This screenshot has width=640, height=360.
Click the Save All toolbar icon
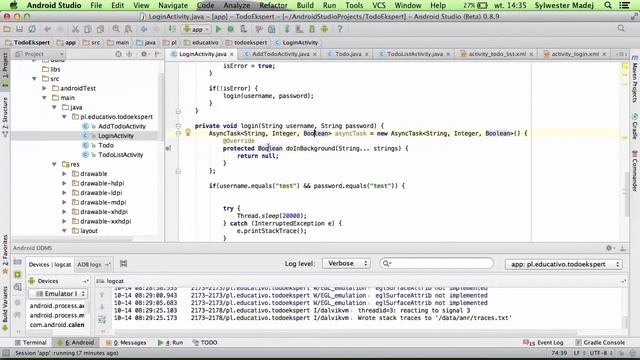tap(19, 29)
